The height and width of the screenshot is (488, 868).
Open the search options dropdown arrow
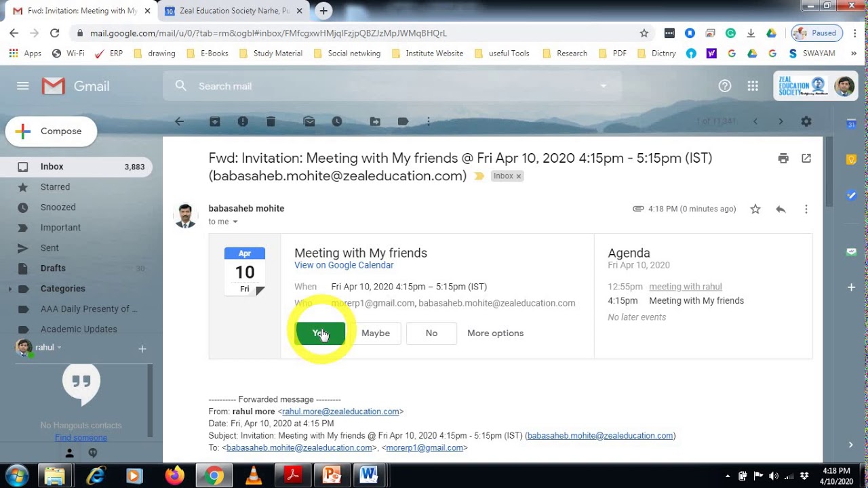click(x=603, y=86)
